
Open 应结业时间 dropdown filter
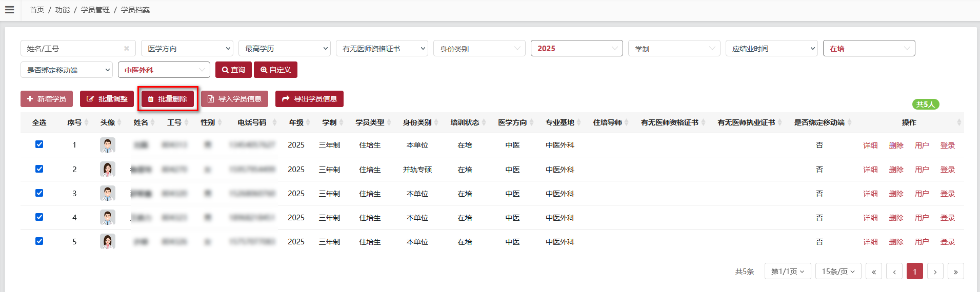click(x=772, y=48)
